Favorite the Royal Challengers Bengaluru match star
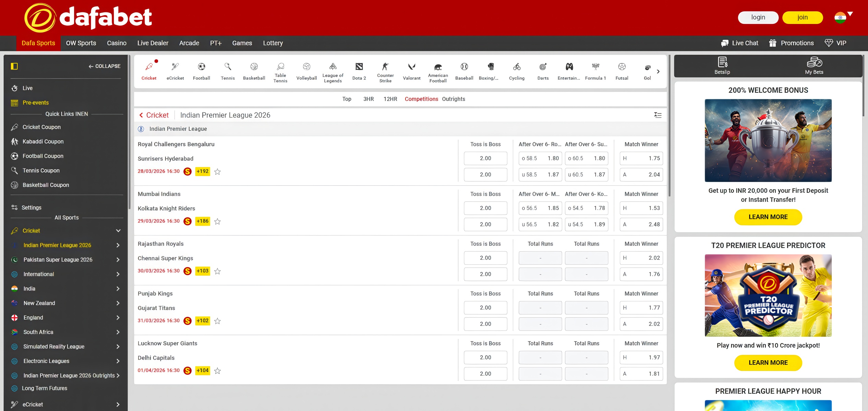The height and width of the screenshot is (411, 868). 217,172
